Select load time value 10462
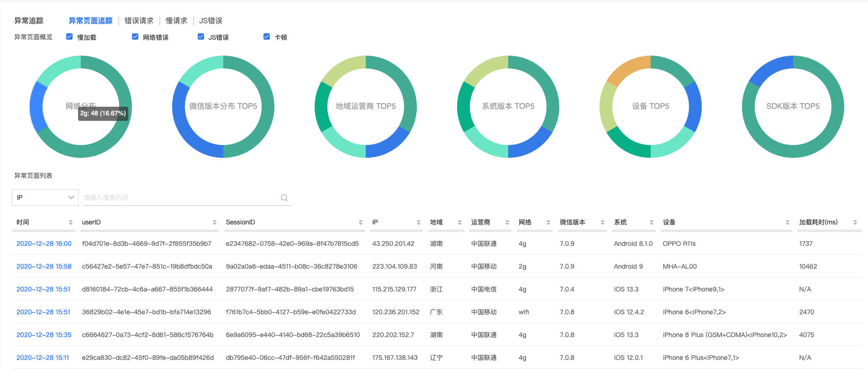The image size is (868, 369). click(x=808, y=266)
